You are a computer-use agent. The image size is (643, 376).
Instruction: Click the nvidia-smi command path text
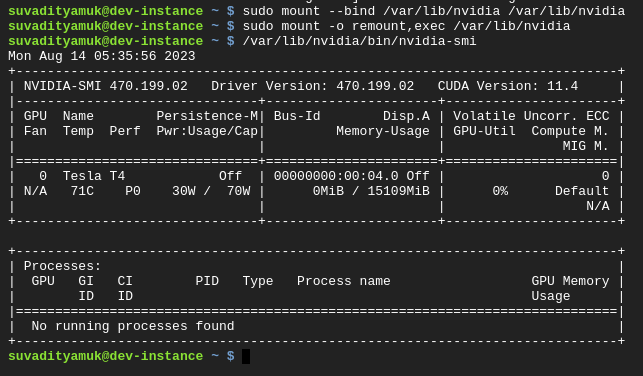359,41
